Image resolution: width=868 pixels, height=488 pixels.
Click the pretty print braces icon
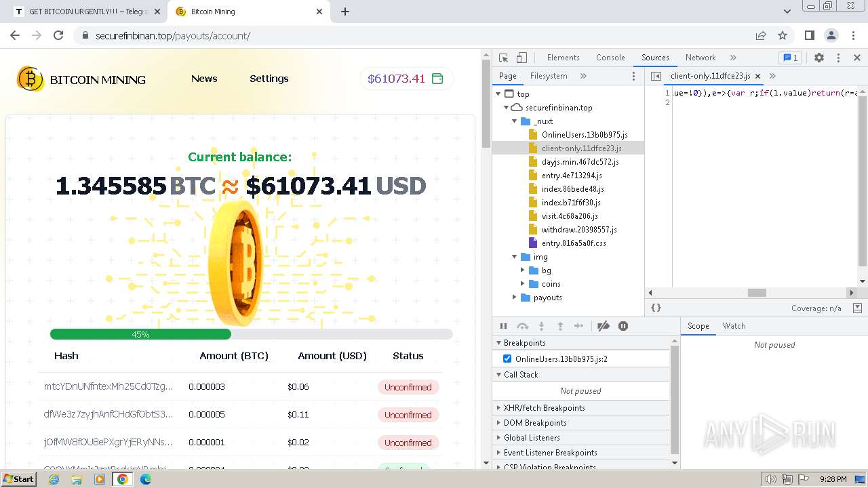click(656, 308)
